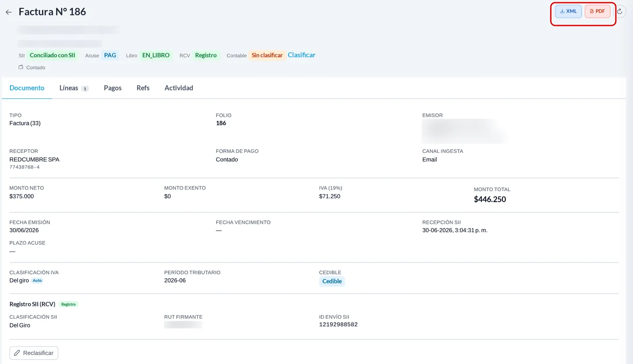
Task: Click the Recepción SII timestamp
Action: [x=455, y=230]
